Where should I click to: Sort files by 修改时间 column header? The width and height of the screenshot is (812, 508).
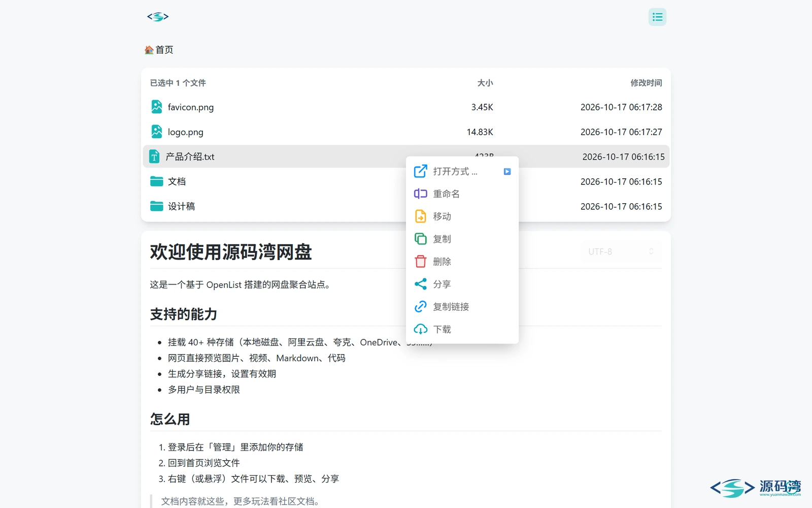(x=646, y=83)
